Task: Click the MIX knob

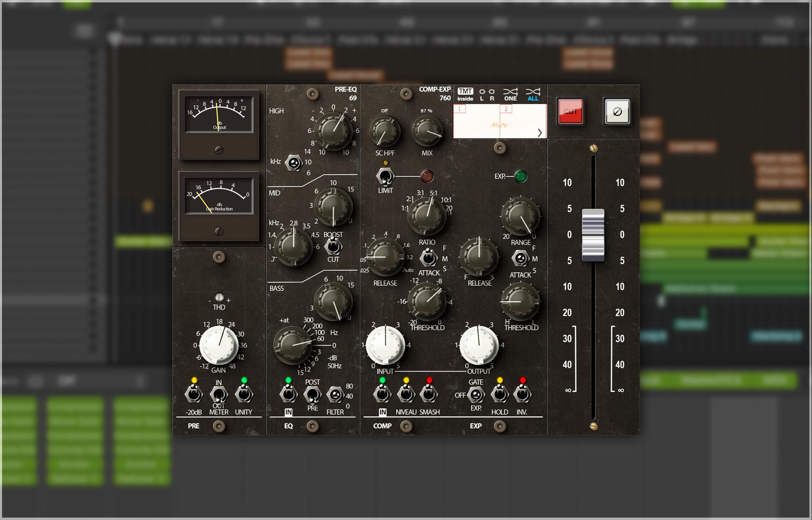Action: [x=427, y=131]
